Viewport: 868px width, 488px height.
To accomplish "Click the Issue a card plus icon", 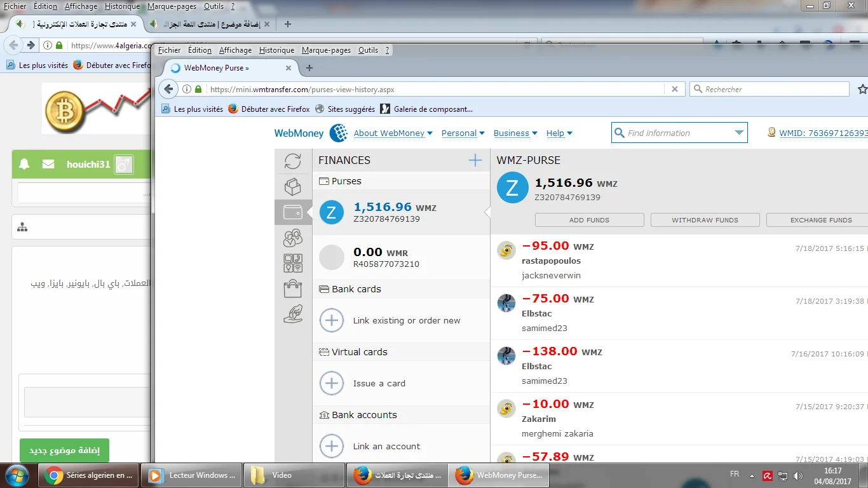I will click(x=332, y=383).
